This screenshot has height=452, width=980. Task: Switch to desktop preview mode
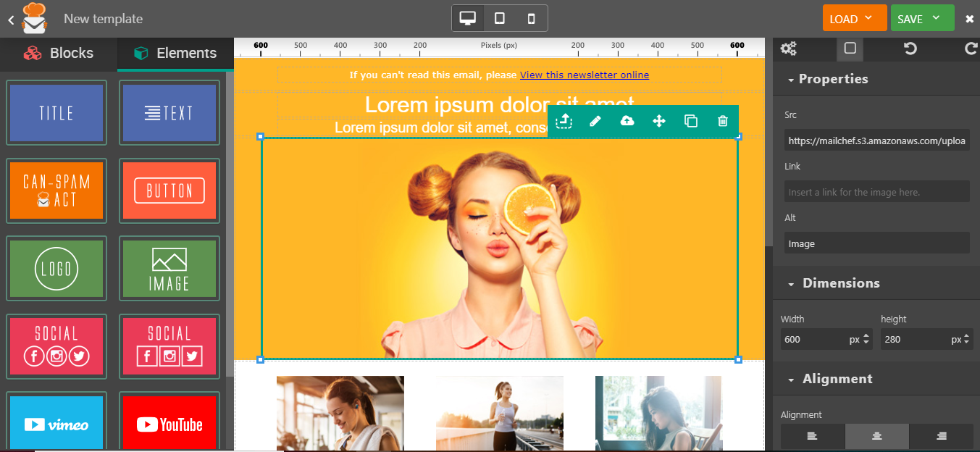tap(468, 19)
